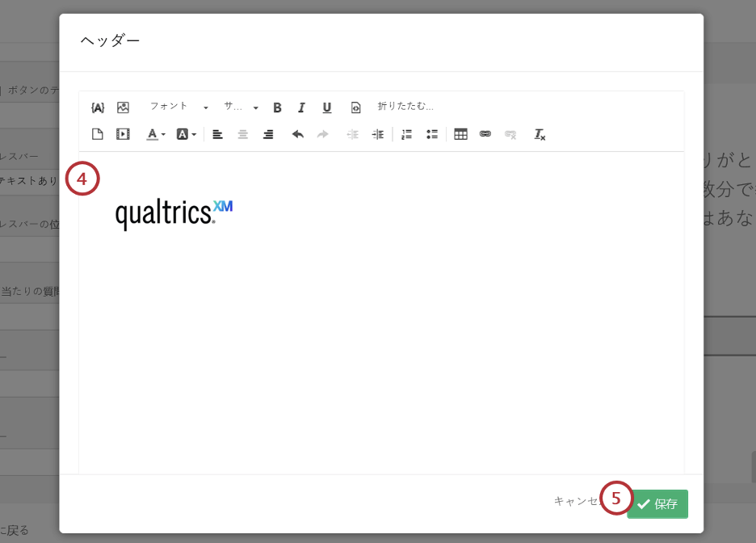Click the undo arrow icon
Image resolution: width=756 pixels, height=543 pixels.
click(x=298, y=134)
